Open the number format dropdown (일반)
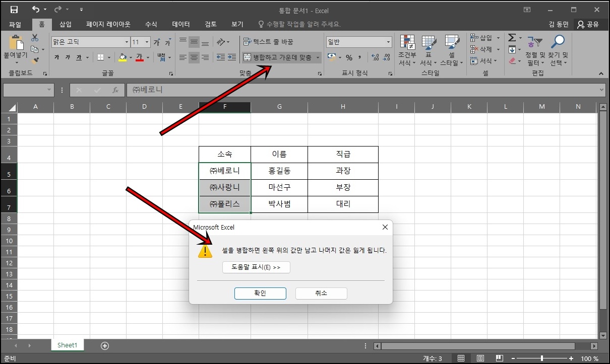The image size is (610, 364). pos(388,42)
